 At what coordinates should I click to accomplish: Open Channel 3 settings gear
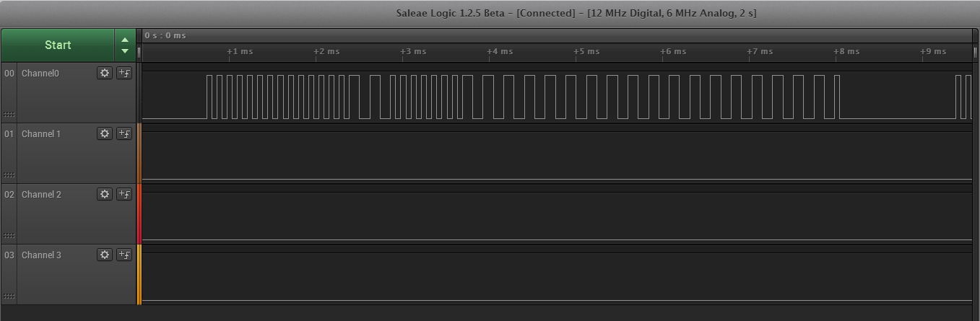pos(105,255)
